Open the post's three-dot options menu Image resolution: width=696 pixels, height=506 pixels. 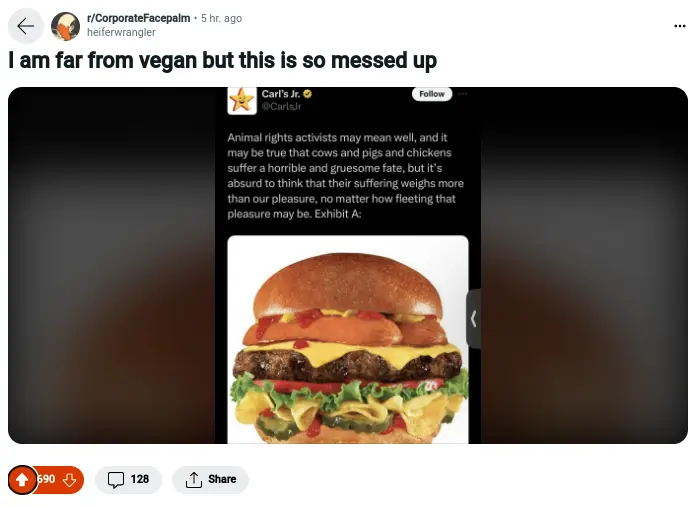coord(680,26)
